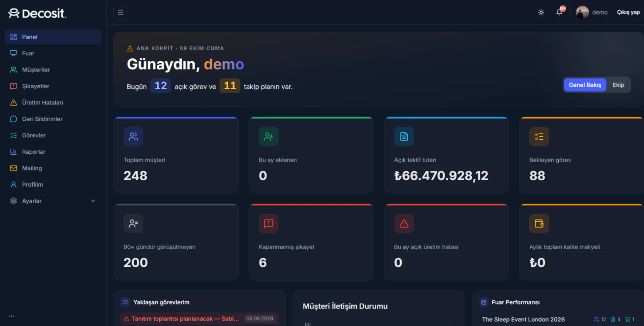Click the Raporlar bar chart icon
The width and height of the screenshot is (644, 326).
(x=14, y=152)
